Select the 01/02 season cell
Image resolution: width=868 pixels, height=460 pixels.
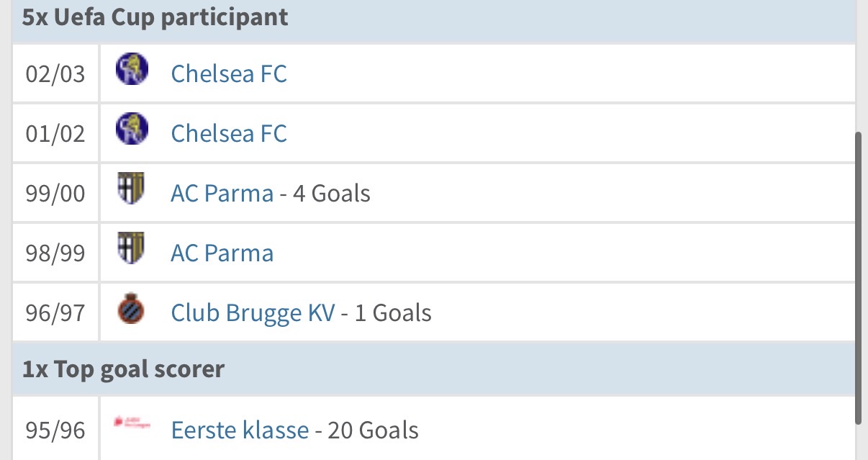pos(55,133)
